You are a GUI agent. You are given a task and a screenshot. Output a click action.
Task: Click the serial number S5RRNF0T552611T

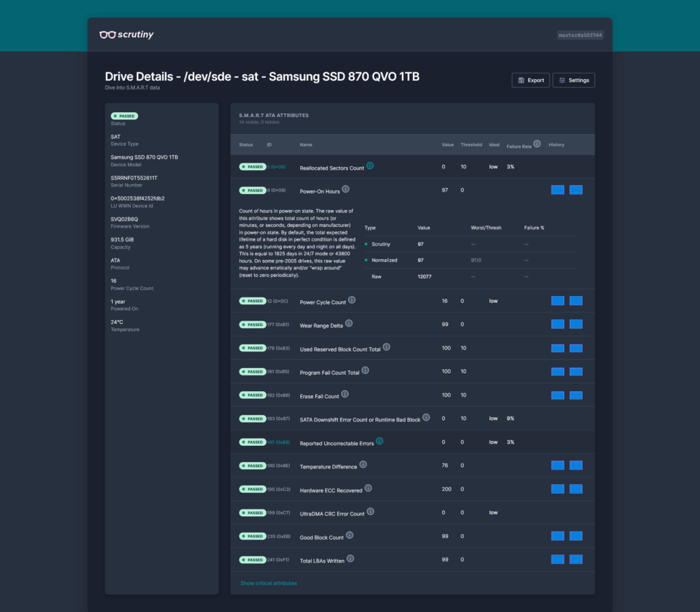point(134,178)
